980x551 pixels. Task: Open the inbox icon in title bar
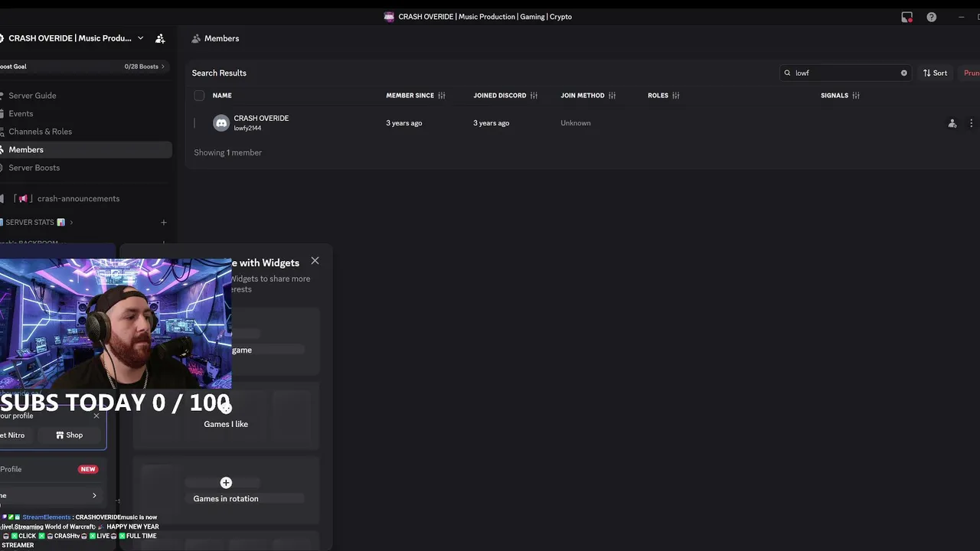click(x=906, y=17)
